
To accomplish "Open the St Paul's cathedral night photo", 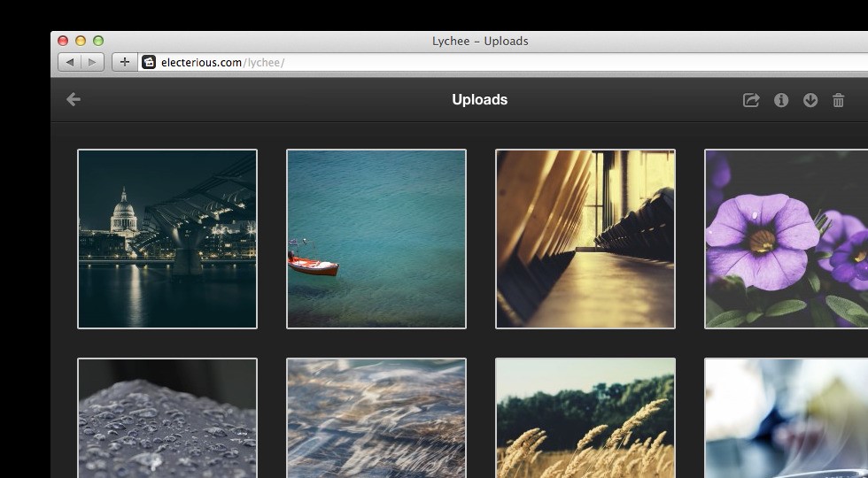I will [167, 239].
